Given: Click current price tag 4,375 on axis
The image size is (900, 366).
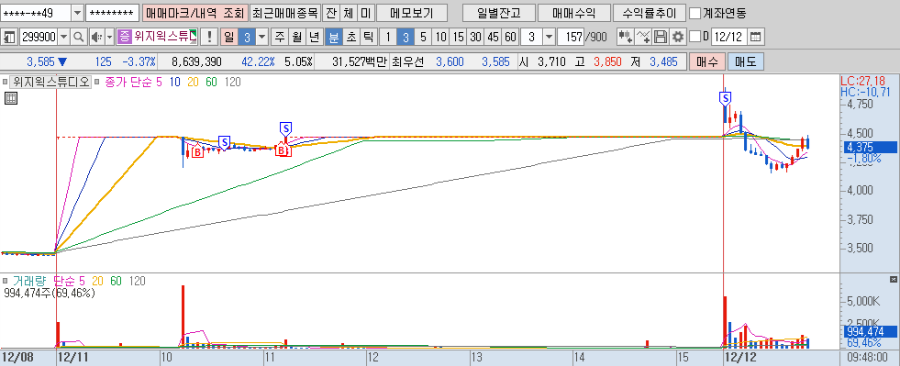Looking at the screenshot, I should (869, 147).
